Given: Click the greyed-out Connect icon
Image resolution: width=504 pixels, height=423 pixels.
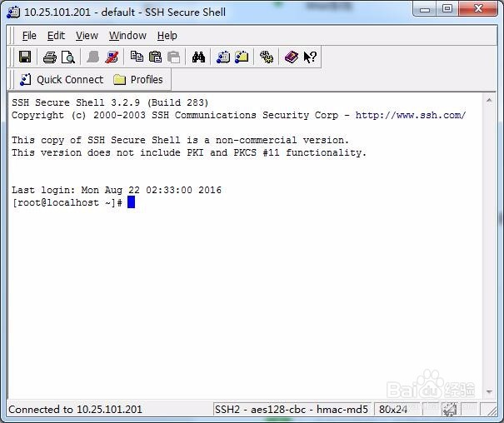Looking at the screenshot, I should click(92, 57).
